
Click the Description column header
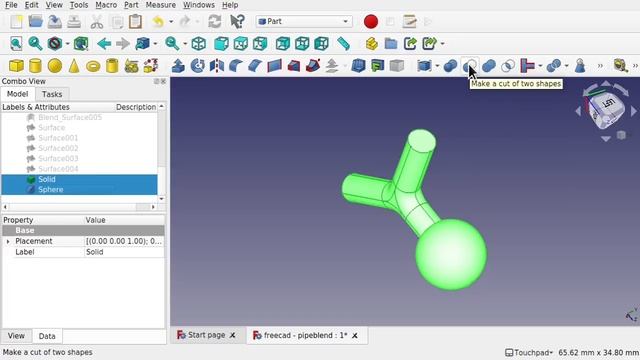tap(136, 107)
